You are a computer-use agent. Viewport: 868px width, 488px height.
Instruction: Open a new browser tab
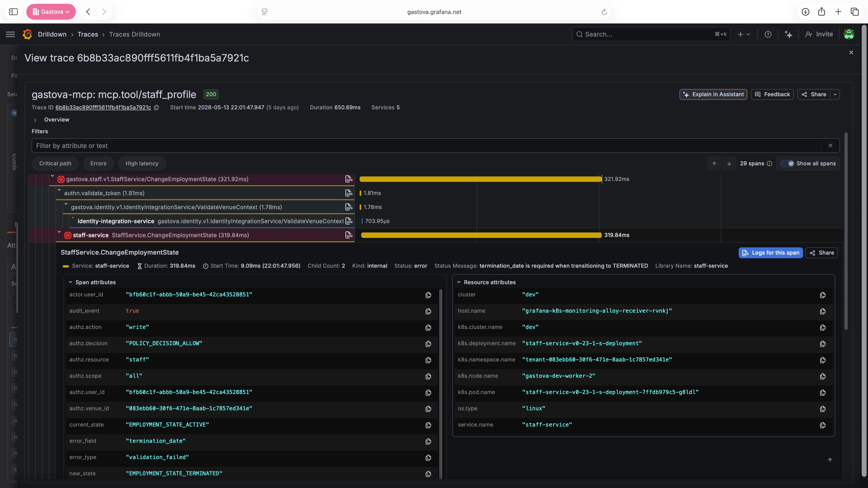838,12
